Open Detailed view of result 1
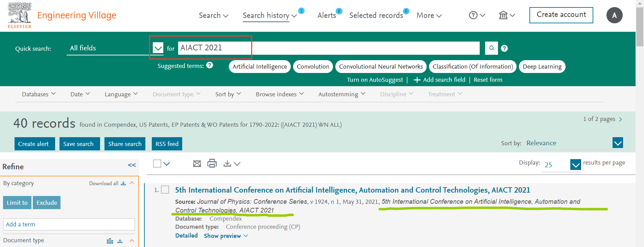Viewport: 644px width, 247px height. point(186,236)
